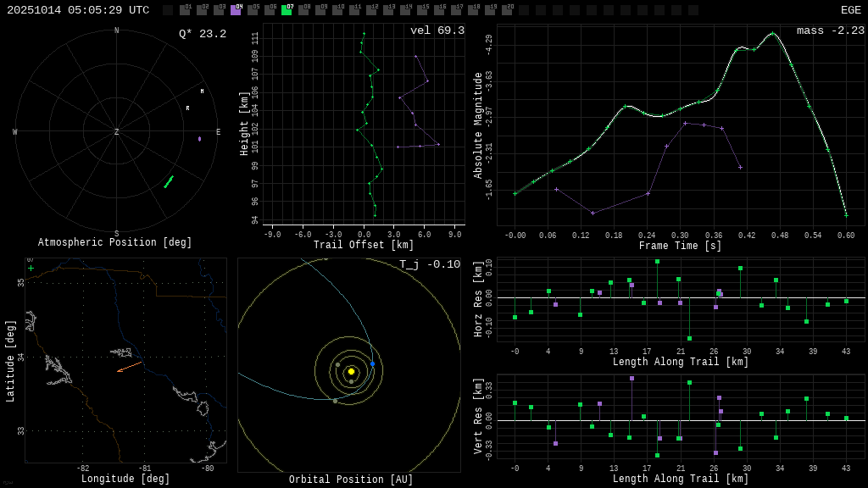This screenshot has height=488, width=868.
Task: Click the 'Q* 23.2' value
Action: (203, 34)
